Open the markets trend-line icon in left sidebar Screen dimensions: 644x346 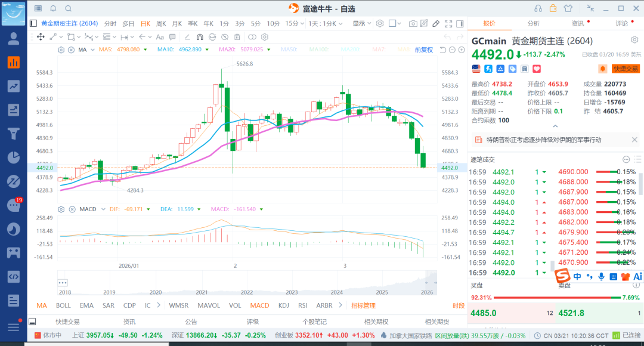(x=14, y=86)
